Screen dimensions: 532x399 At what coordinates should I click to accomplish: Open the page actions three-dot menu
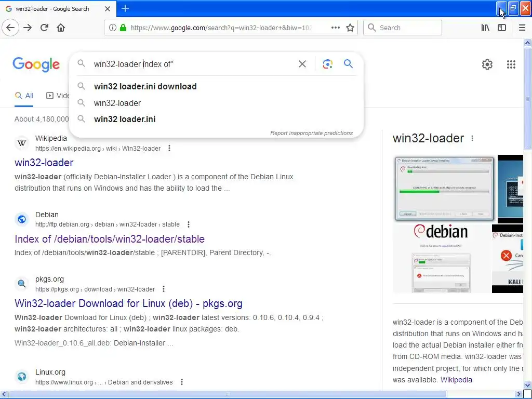pos(335,28)
